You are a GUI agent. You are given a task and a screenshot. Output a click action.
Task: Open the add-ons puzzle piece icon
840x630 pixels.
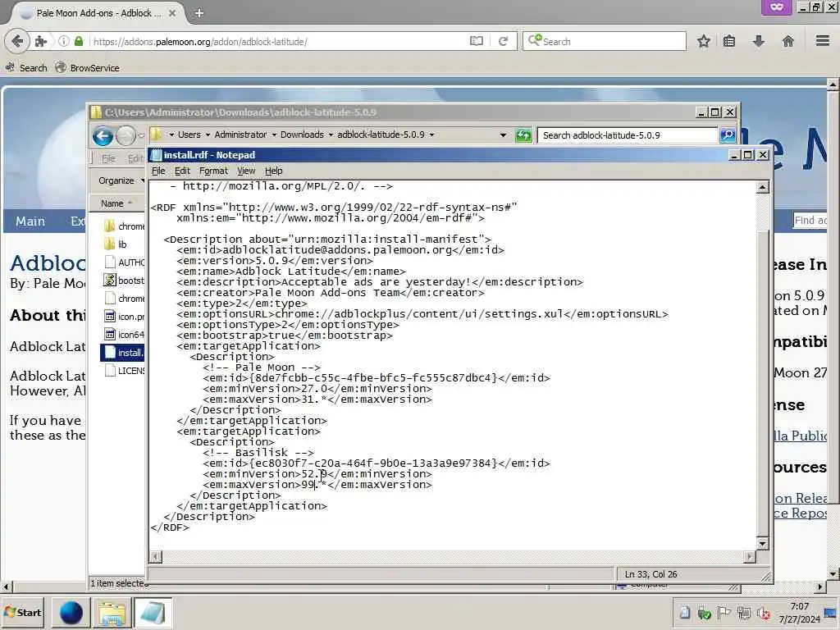pos(41,41)
